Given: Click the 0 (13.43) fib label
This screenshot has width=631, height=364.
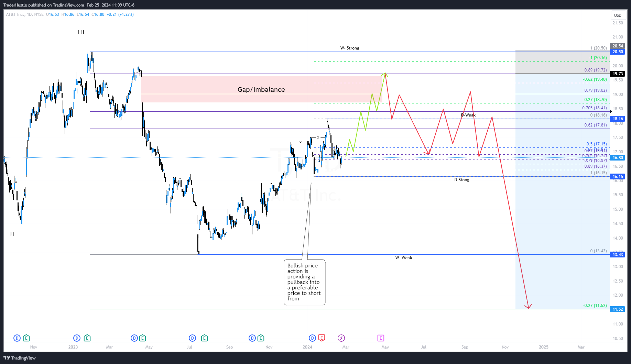Looking at the screenshot, I should tap(598, 251).
